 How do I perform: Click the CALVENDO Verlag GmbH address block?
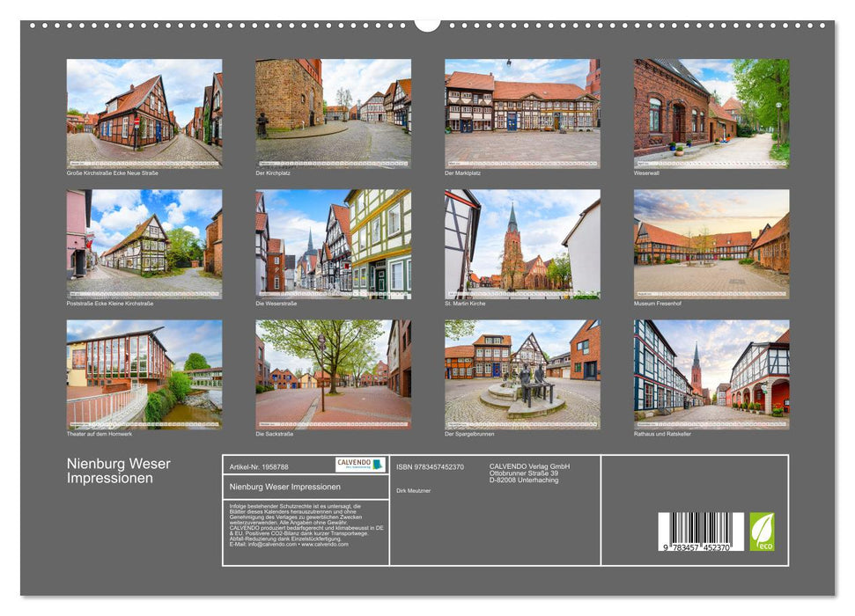click(529, 473)
